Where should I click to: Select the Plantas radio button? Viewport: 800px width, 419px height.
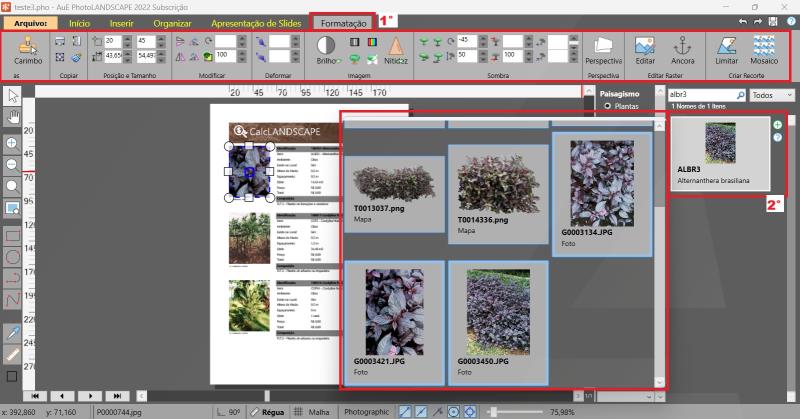(607, 106)
